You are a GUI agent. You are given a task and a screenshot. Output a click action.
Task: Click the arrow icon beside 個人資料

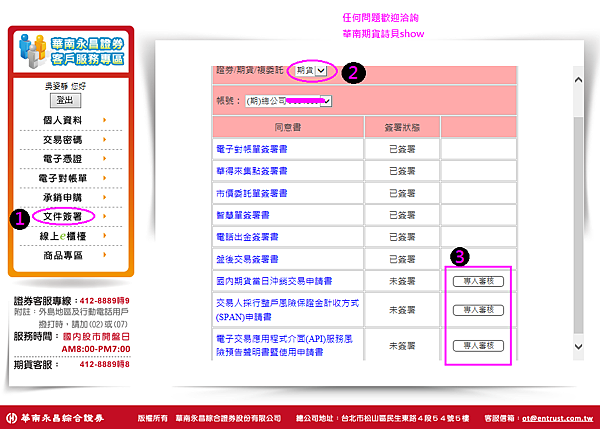(x=104, y=120)
